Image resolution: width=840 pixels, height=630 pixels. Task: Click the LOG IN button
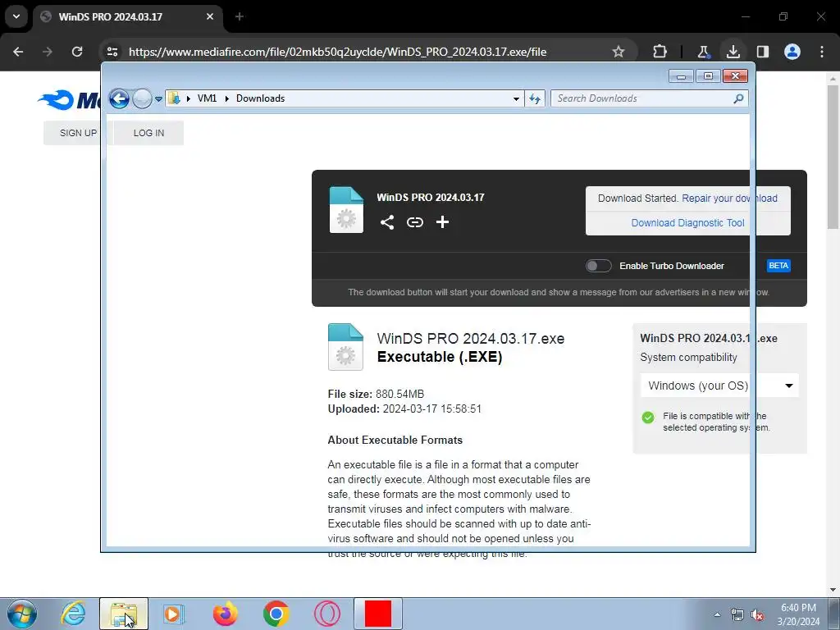[149, 133]
